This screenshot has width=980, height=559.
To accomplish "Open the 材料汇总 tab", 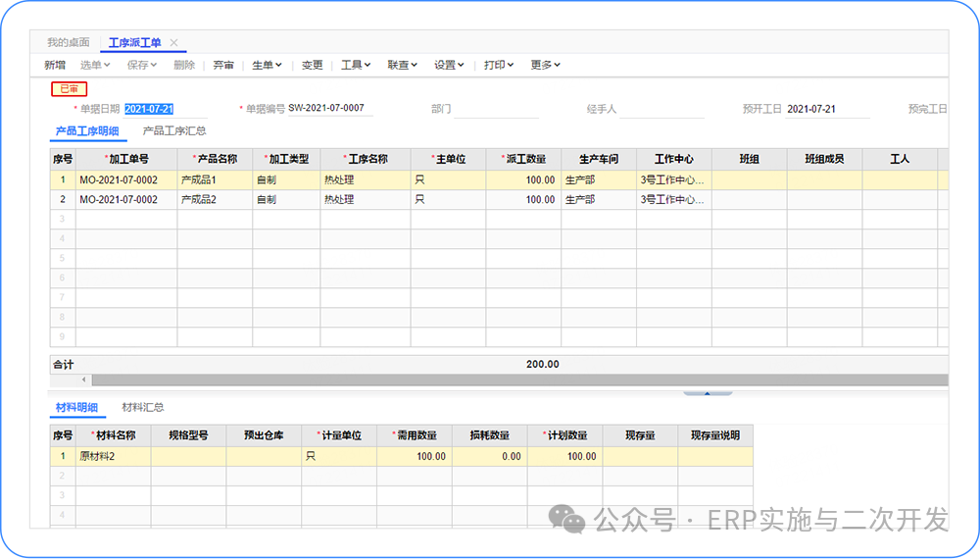I will click(x=143, y=407).
